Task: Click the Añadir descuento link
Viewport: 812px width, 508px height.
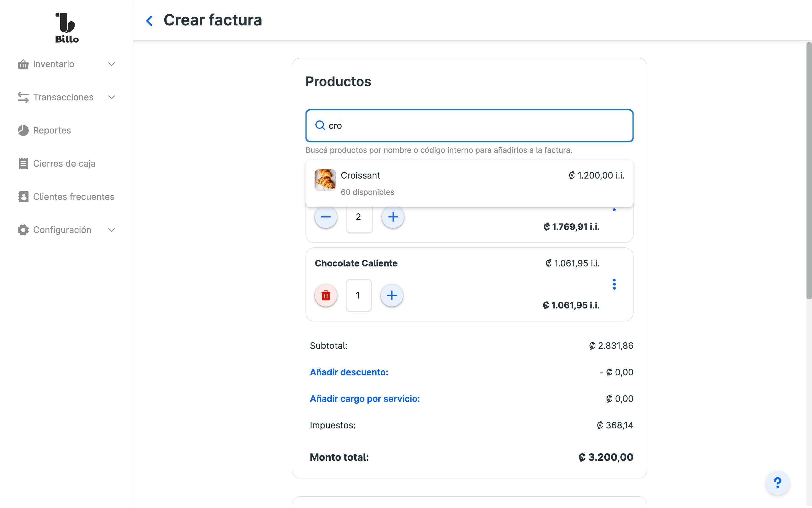Action: click(349, 372)
